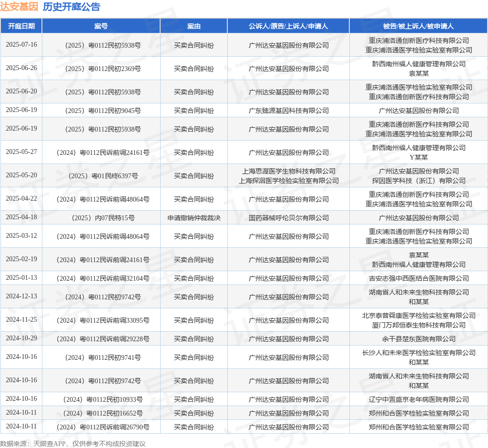The width and height of the screenshot is (488, 448).
Task: Click 郑州和合医学检验实验室有限公司 in the 16652号 row
Action: coord(418,413)
